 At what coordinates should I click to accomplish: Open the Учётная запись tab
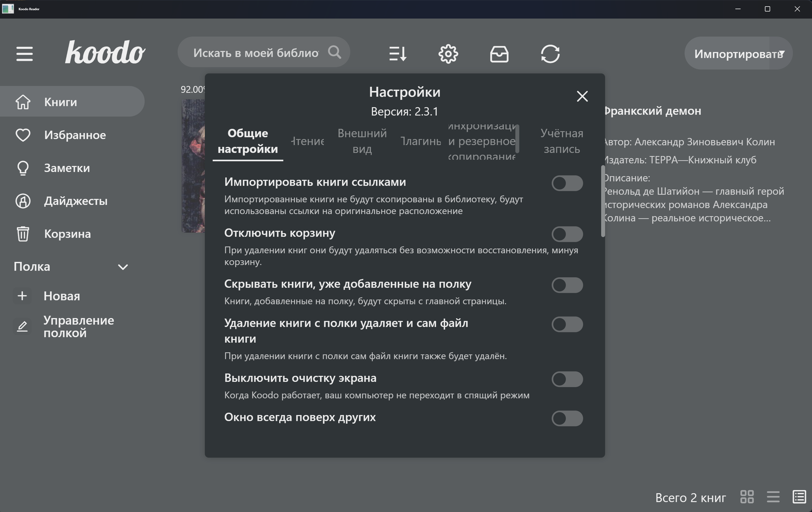[562, 141]
